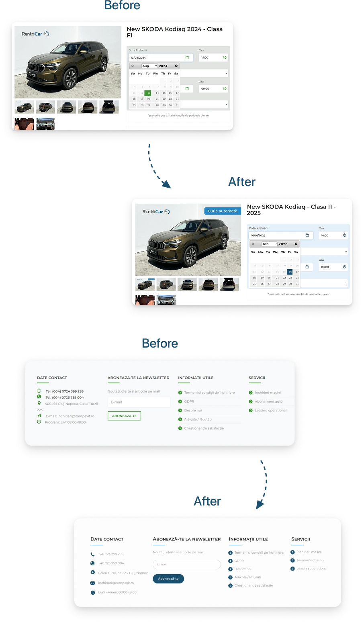Click blue arrow icon beside After footer Despre noi
The image size is (364, 624).
(x=230, y=569)
